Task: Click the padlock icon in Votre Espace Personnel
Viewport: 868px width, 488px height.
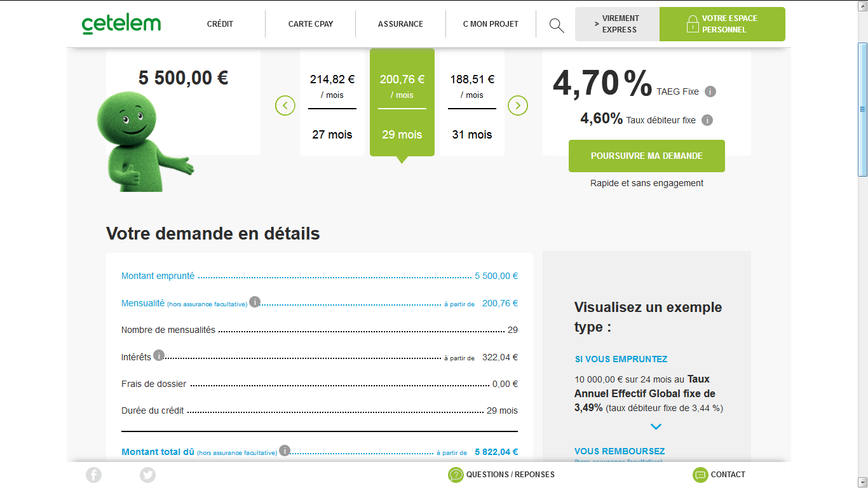Action: tap(692, 24)
